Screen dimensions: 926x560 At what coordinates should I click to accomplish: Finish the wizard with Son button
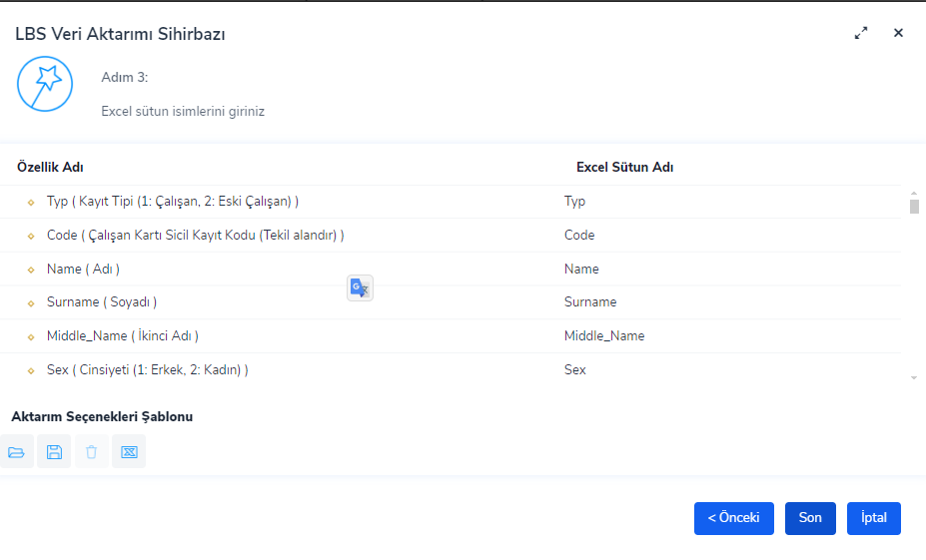[810, 518]
